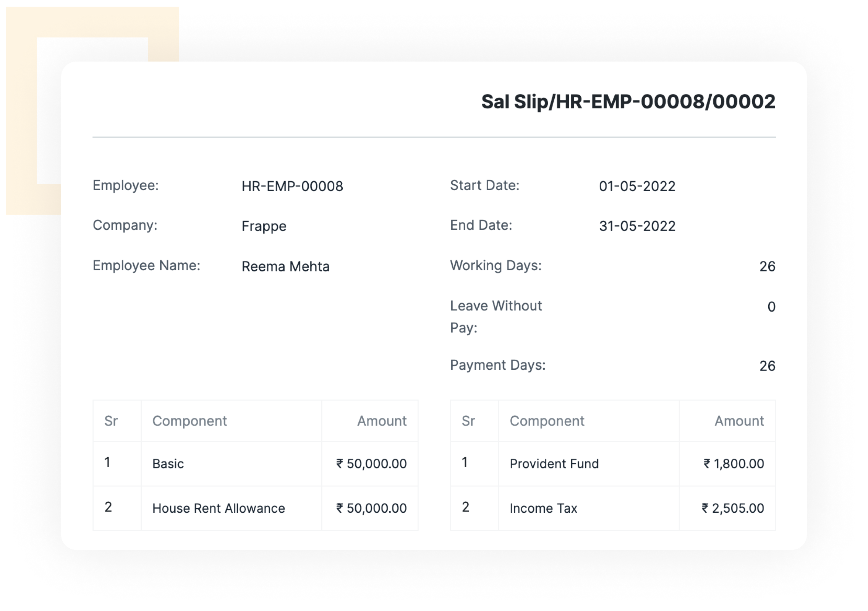Select the Income Tax amount ₹ 2,505.00
Image resolution: width=868 pixels, height=611 pixels.
tap(733, 509)
